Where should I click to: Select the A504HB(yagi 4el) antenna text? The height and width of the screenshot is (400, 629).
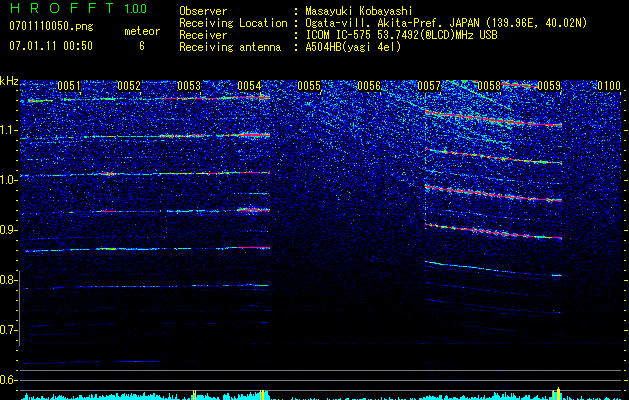pos(353,47)
